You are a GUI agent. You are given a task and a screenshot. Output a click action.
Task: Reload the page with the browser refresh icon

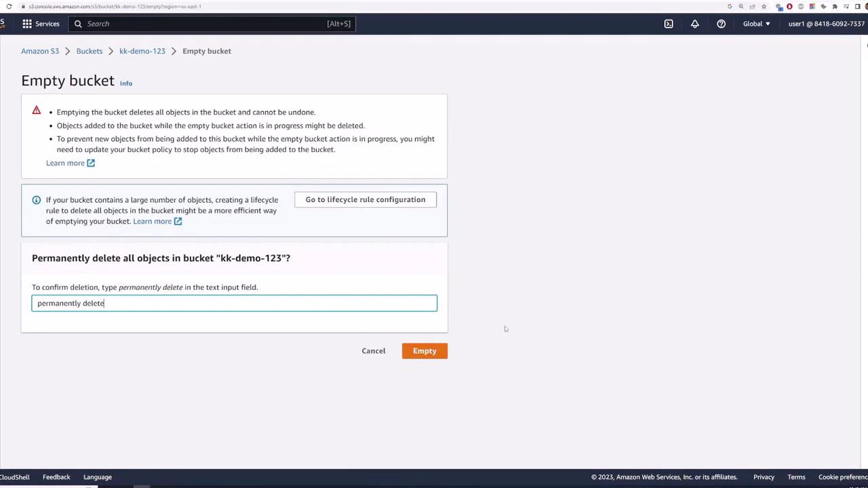(9, 6)
